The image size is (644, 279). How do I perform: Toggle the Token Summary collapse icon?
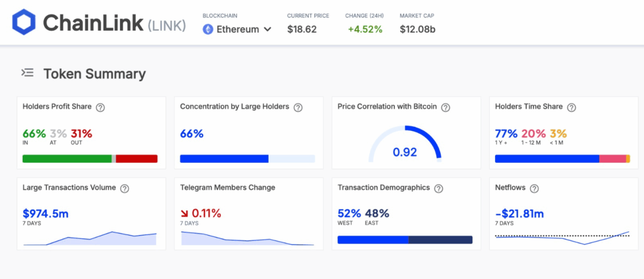pyautogui.click(x=28, y=74)
